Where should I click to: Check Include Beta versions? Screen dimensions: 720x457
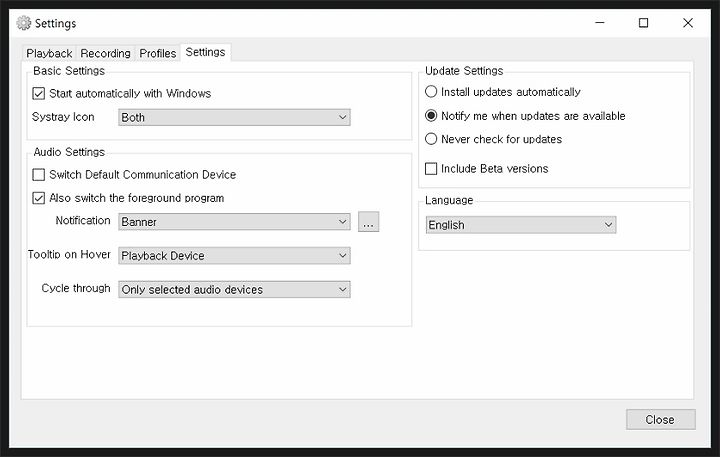[431, 169]
